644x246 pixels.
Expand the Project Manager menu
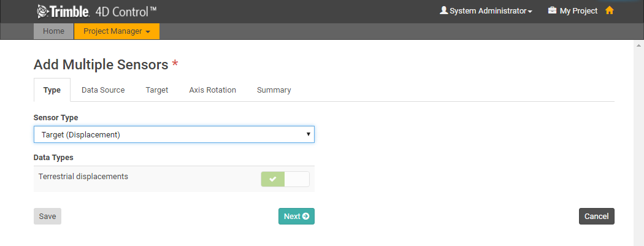(117, 31)
